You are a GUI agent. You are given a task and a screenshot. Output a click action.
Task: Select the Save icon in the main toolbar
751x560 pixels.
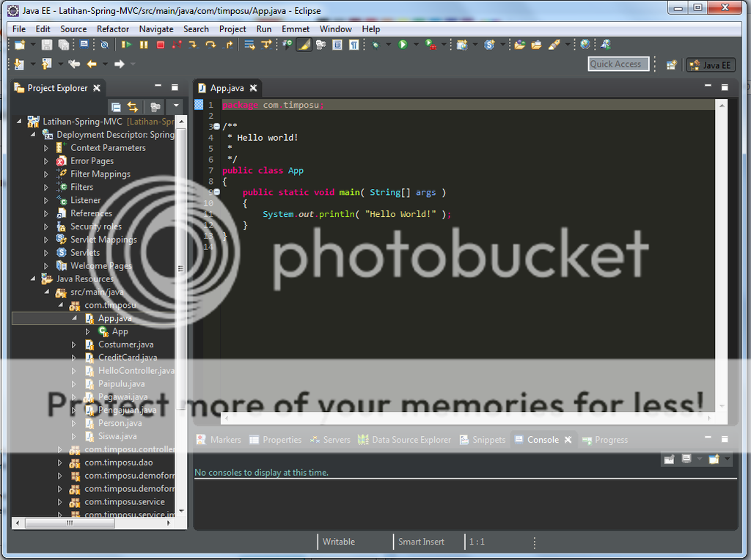(45, 46)
